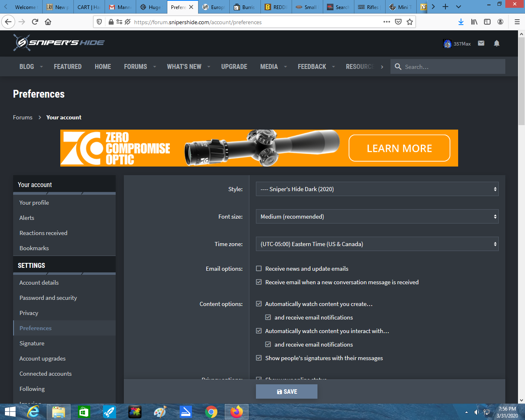Launch Google Chrome from taskbar
Image resolution: width=525 pixels, height=420 pixels.
click(x=211, y=412)
